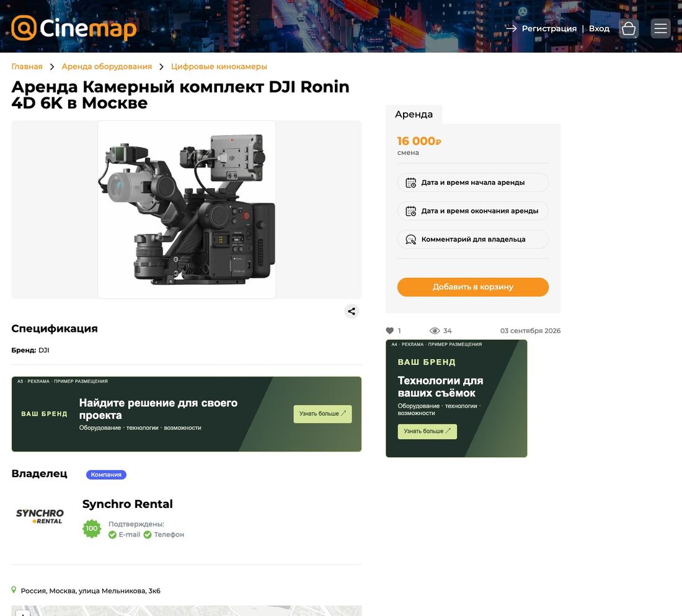The width and height of the screenshot is (682, 616).
Task: Click the address Россия, Москва, улица Мельникова
Action: click(91, 591)
